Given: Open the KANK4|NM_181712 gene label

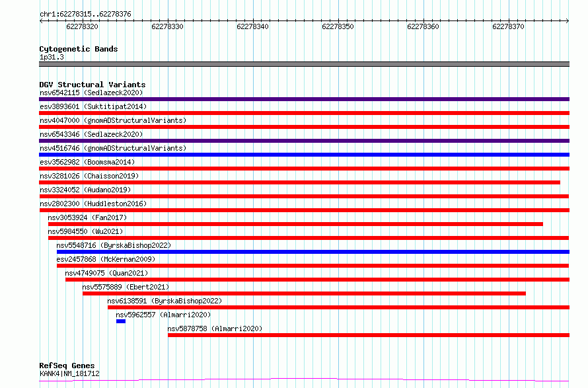Looking at the screenshot, I should pyautogui.click(x=69, y=373).
